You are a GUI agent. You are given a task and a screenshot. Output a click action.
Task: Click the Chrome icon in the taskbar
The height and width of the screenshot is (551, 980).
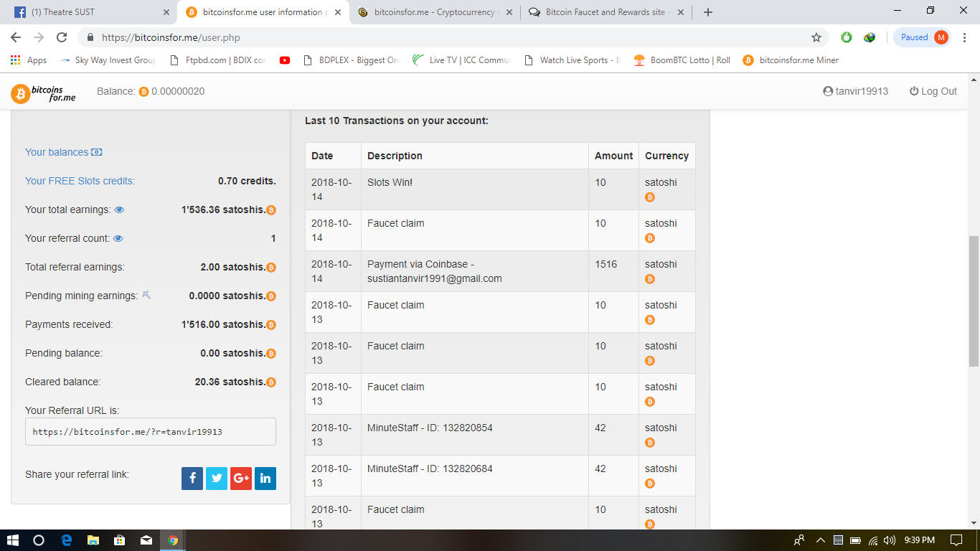click(x=173, y=540)
